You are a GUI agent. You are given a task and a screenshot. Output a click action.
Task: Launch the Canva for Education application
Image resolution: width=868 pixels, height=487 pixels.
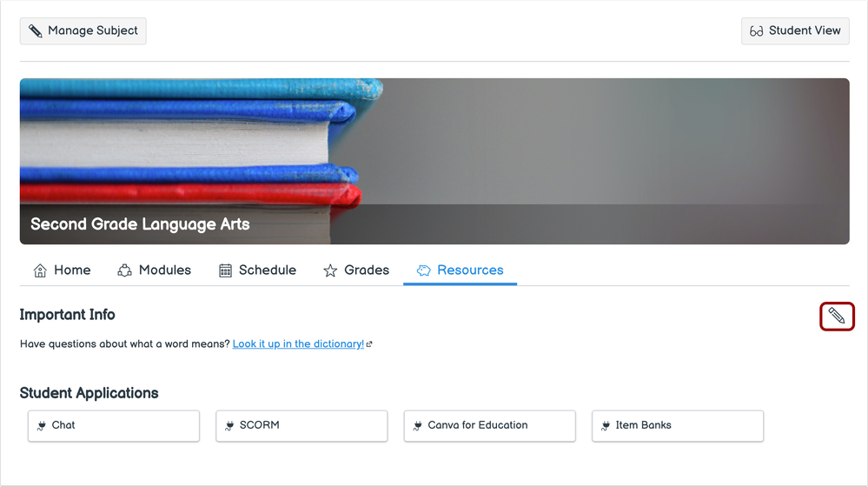(x=489, y=426)
